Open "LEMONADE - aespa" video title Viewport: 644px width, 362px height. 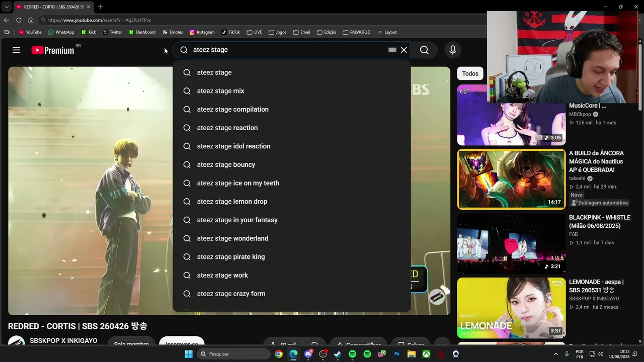click(x=596, y=286)
